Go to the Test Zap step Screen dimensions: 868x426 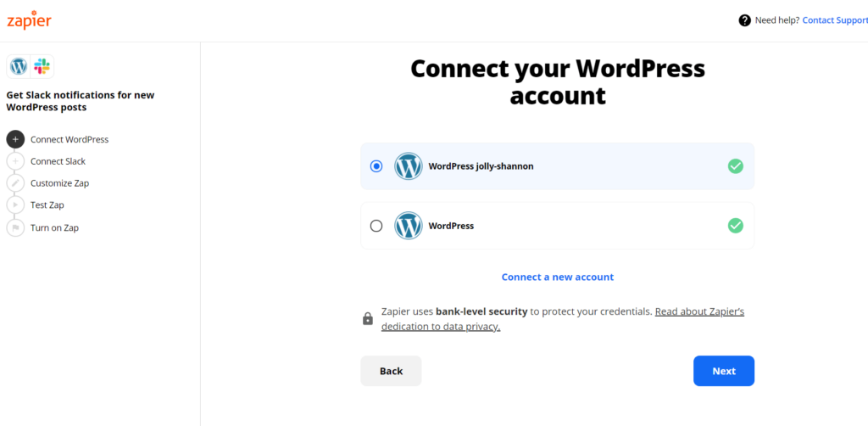[x=47, y=205]
